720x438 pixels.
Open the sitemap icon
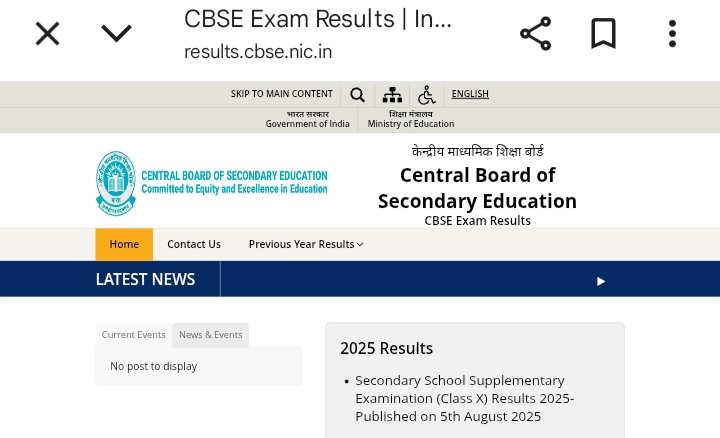pos(392,95)
